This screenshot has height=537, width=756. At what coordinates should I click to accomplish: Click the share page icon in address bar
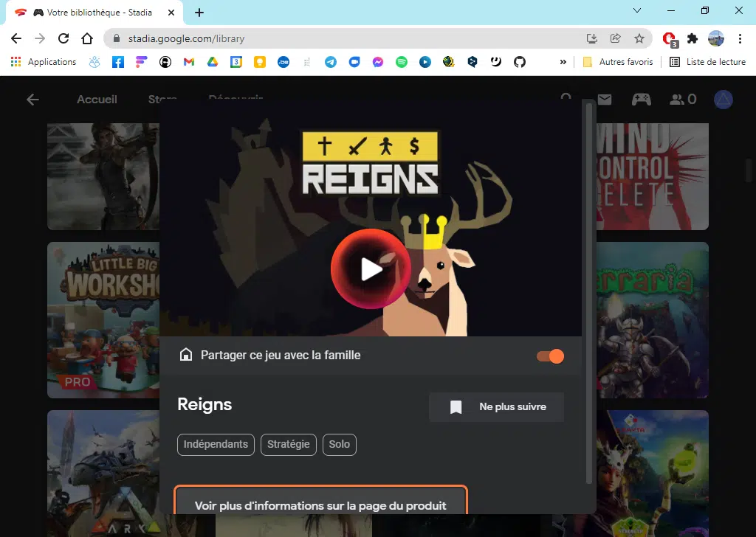click(x=615, y=38)
